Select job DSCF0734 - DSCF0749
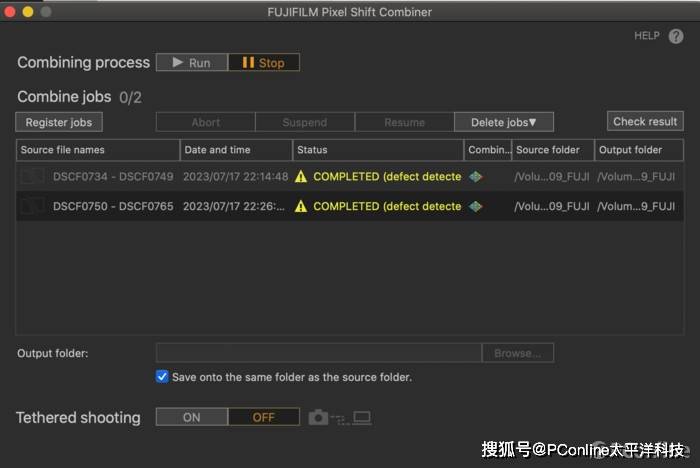This screenshot has width=700, height=468. click(350, 176)
